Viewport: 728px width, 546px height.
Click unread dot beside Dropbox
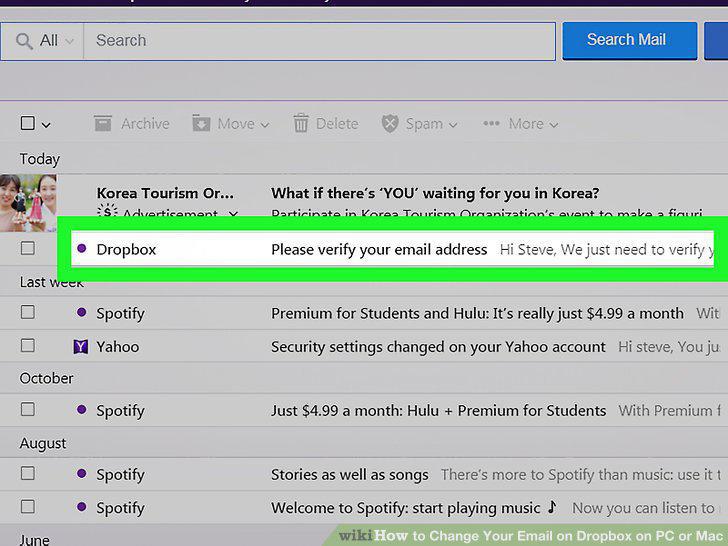[x=82, y=249]
